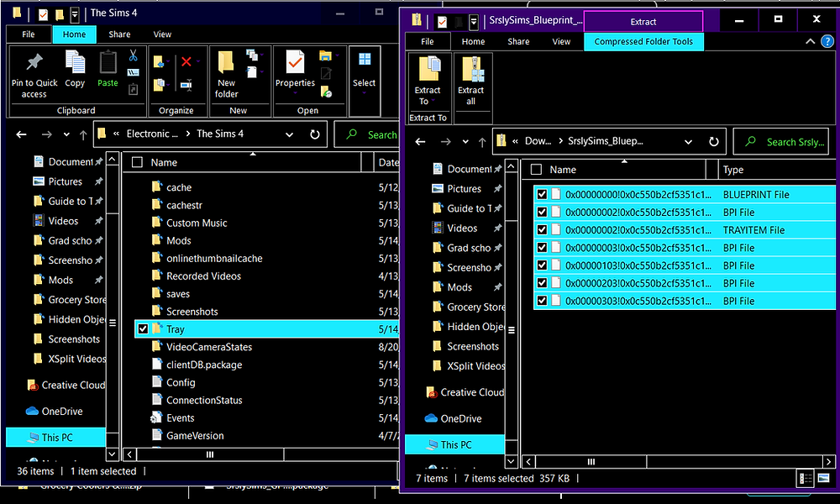Uncheck the 0x00000303 BPI file checkbox
840x504 pixels.
pyautogui.click(x=542, y=301)
